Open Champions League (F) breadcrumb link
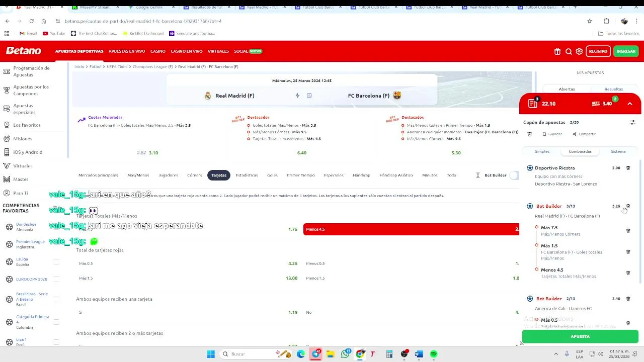The height and width of the screenshot is (362, 644). pos(152,66)
